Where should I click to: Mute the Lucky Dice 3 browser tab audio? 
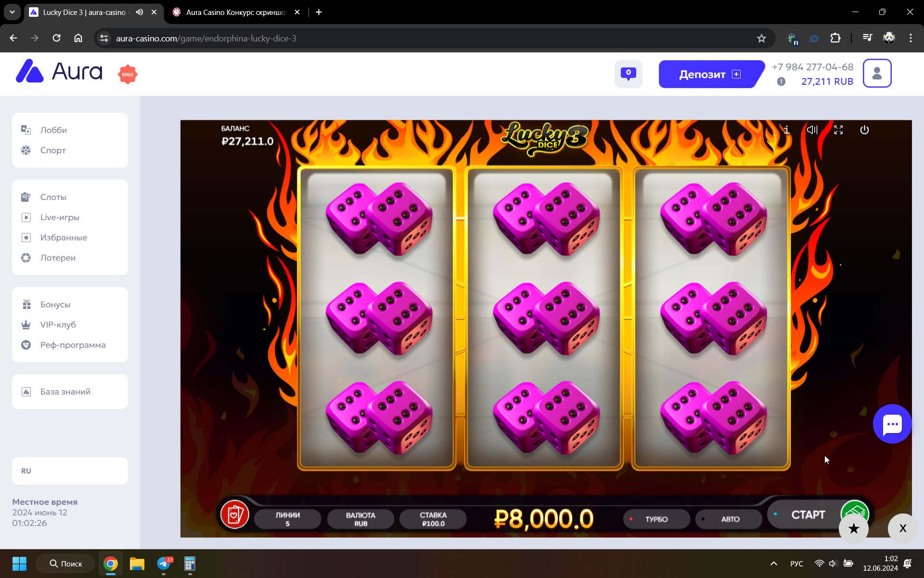point(140,12)
